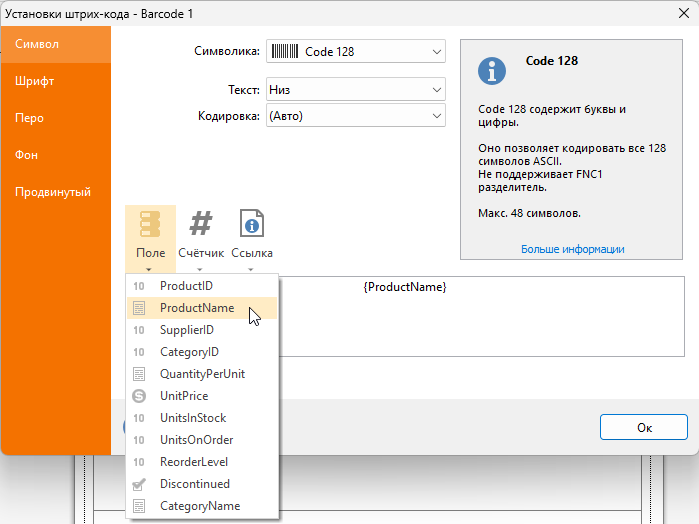Choose the ProductName field entry
The image size is (699, 524).
[197, 308]
